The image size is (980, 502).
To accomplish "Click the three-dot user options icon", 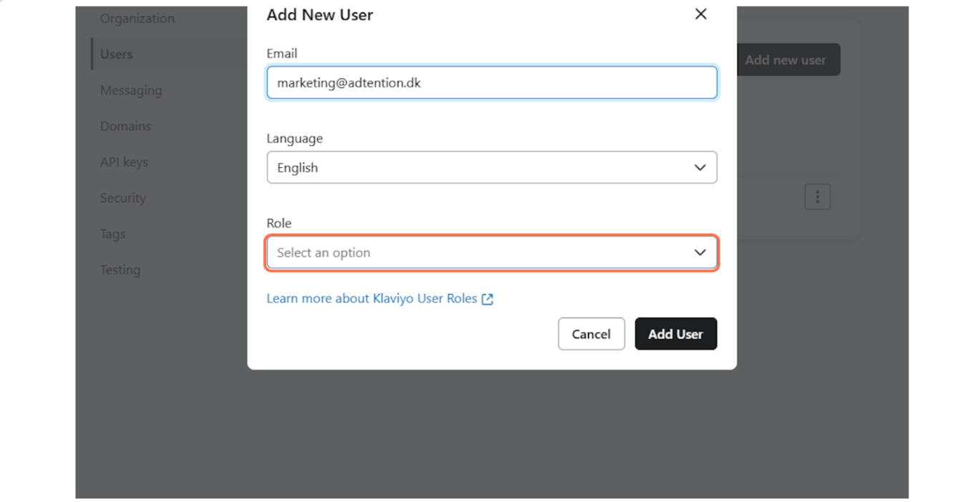I will tap(817, 197).
